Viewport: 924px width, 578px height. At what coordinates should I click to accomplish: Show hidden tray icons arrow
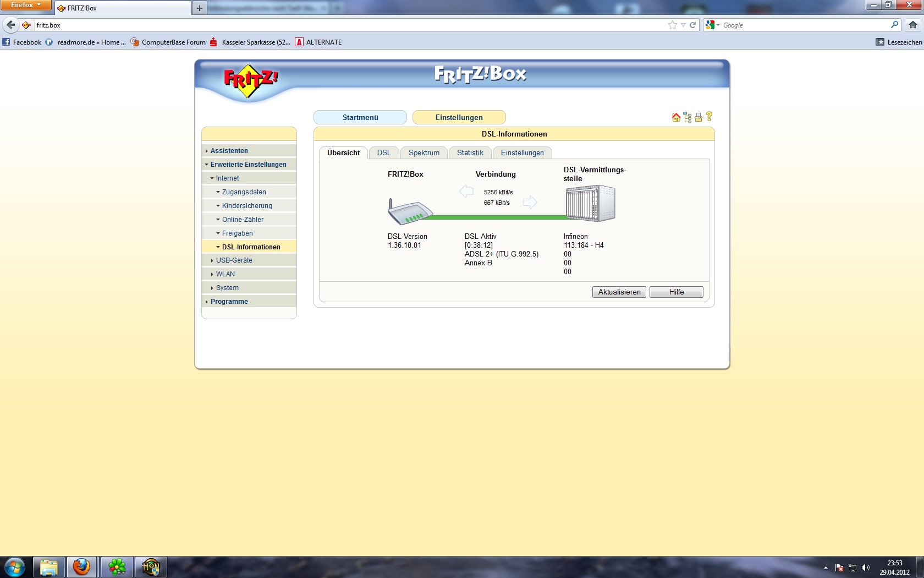[826, 568]
